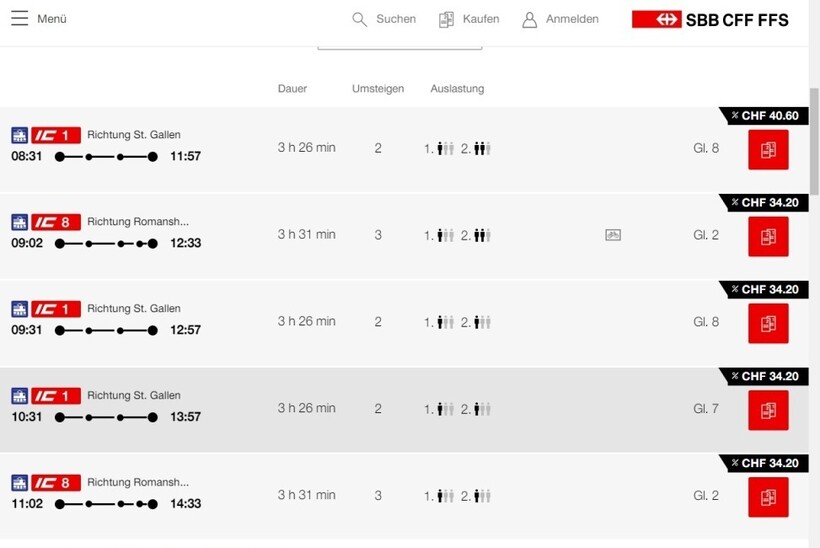
Task: Click red ticket button for 10:31 connection
Action: click(x=768, y=410)
